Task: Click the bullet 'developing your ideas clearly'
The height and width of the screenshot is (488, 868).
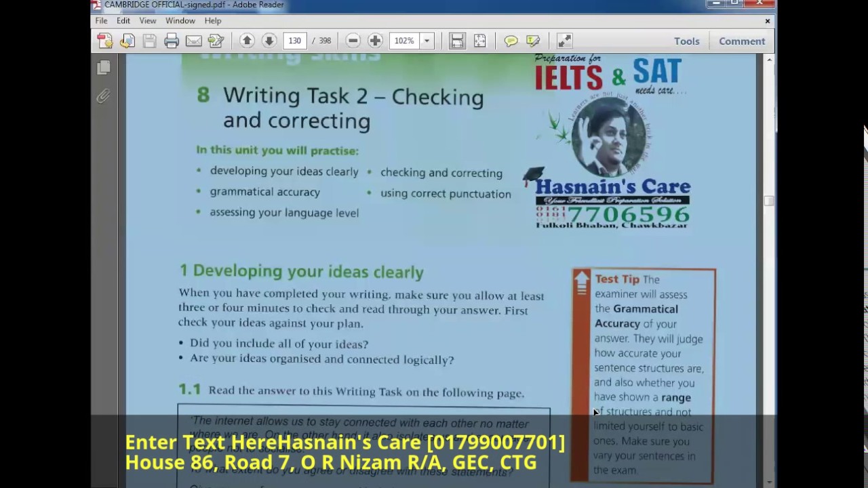Action: (284, 171)
